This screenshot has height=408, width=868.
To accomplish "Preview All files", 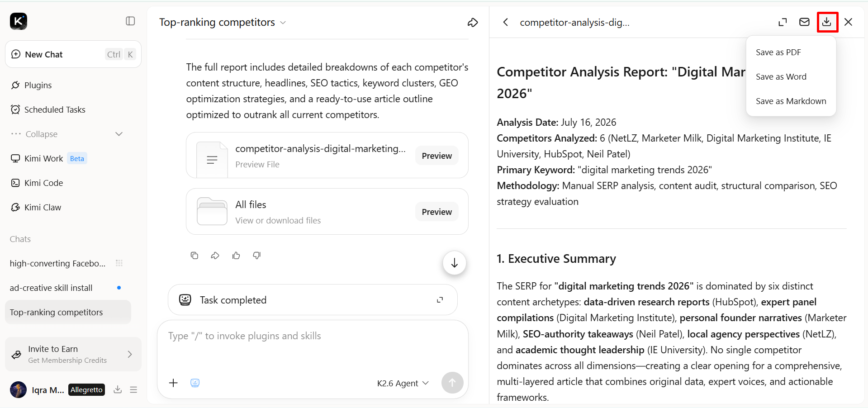I will click(437, 212).
